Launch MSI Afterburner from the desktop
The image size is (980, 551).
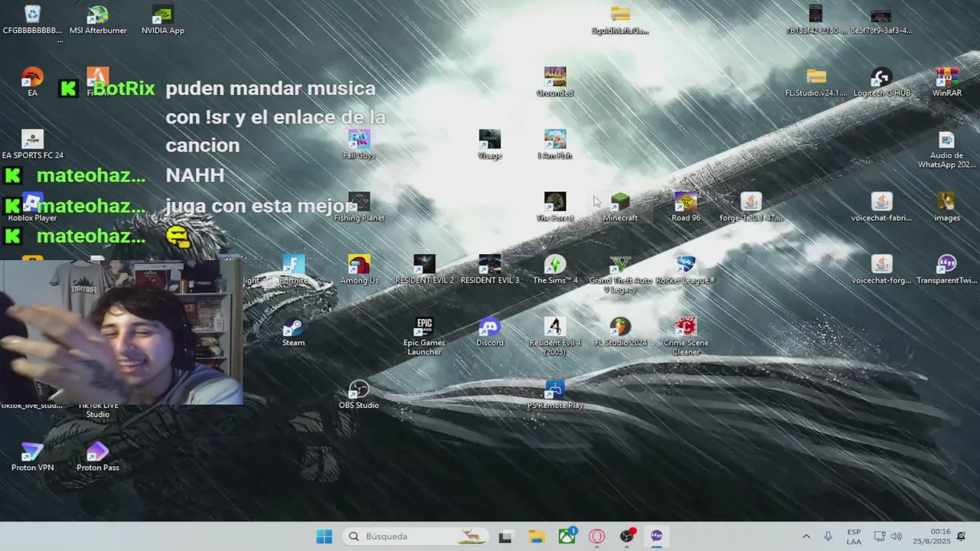[98, 21]
